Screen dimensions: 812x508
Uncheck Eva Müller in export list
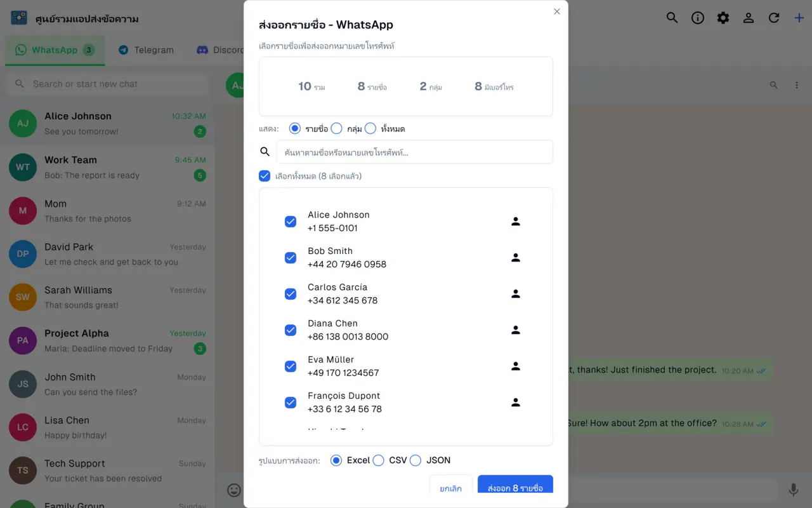click(x=291, y=366)
